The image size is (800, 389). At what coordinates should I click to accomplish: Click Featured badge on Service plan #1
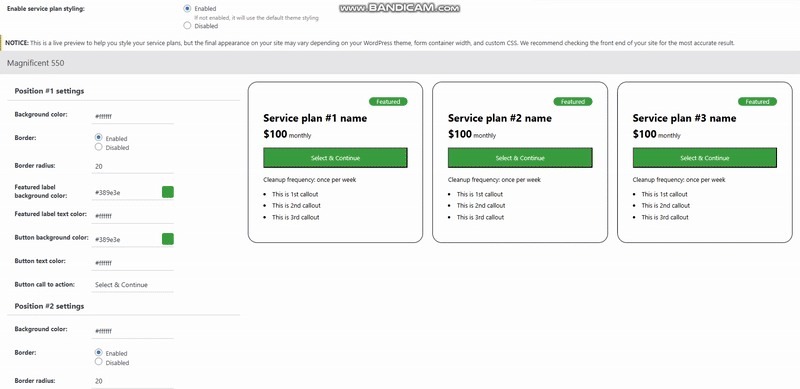(x=388, y=102)
